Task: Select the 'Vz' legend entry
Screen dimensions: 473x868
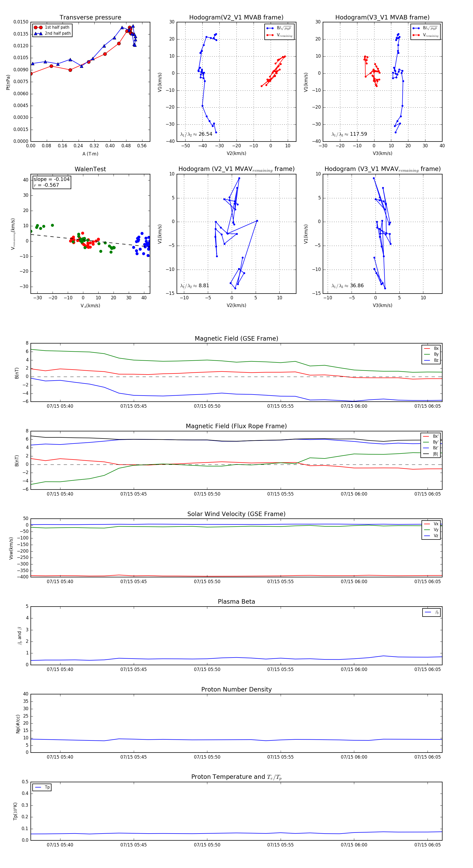Action: tap(431, 536)
